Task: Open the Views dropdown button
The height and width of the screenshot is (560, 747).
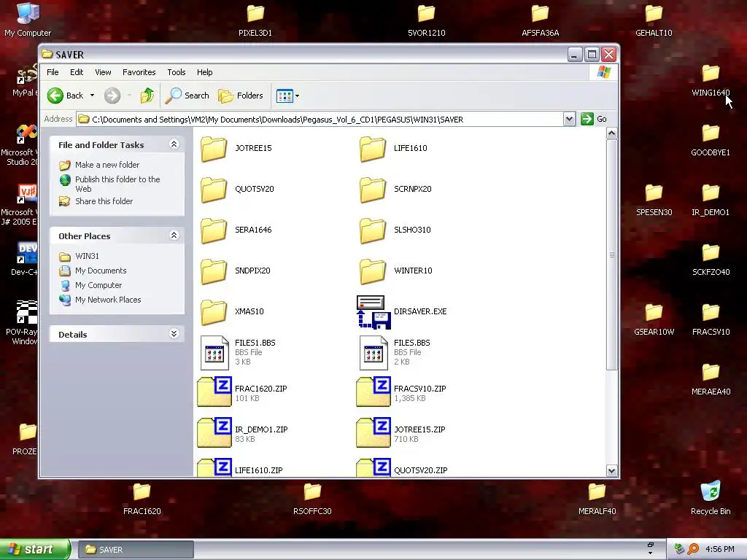Action: coord(287,96)
